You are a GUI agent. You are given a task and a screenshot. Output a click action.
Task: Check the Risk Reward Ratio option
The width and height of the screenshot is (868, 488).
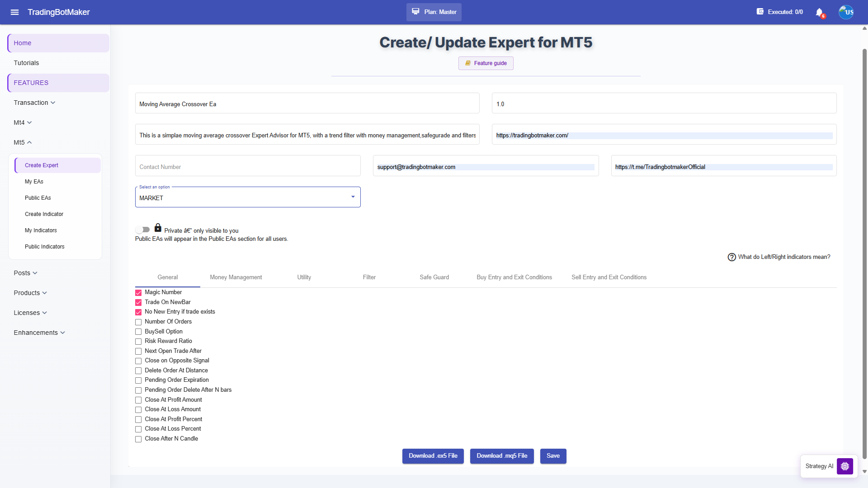tap(138, 342)
